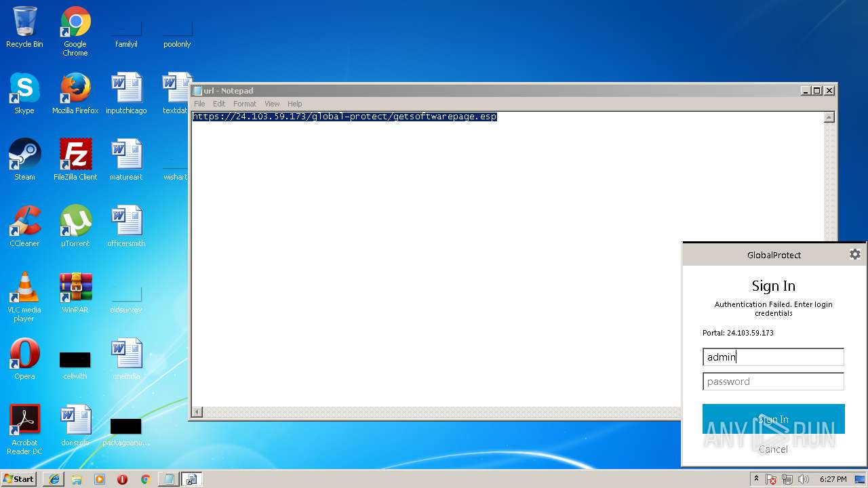This screenshot has width=868, height=488.
Task: Select the matureart Word document icon
Action: pyautogui.click(x=126, y=160)
